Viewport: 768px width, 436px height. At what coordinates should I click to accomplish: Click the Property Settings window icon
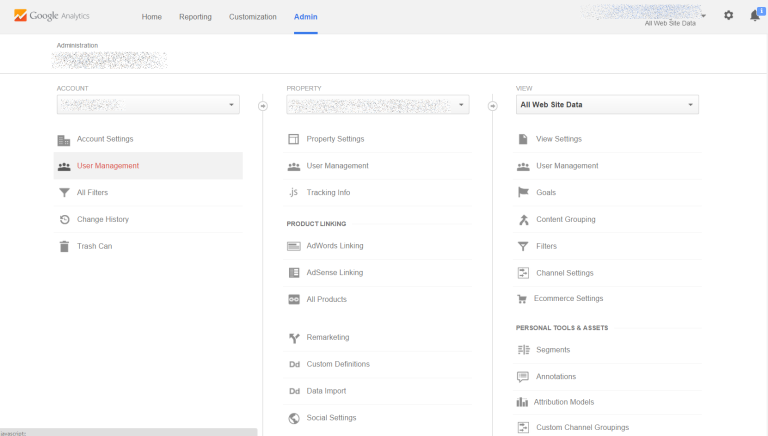coord(293,140)
